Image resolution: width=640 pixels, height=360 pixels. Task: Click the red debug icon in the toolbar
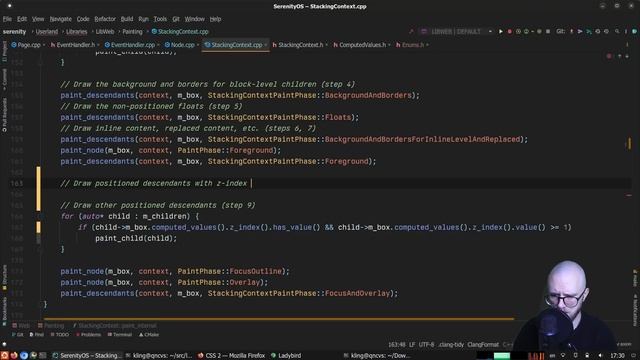coord(509,31)
